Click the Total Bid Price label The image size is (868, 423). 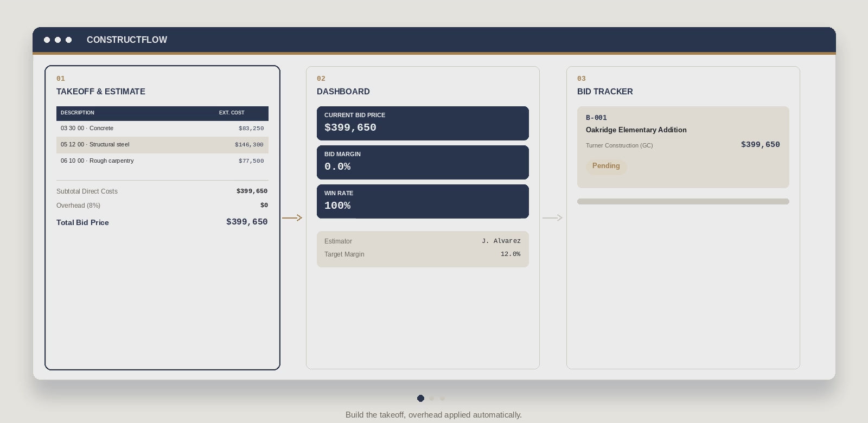82,222
